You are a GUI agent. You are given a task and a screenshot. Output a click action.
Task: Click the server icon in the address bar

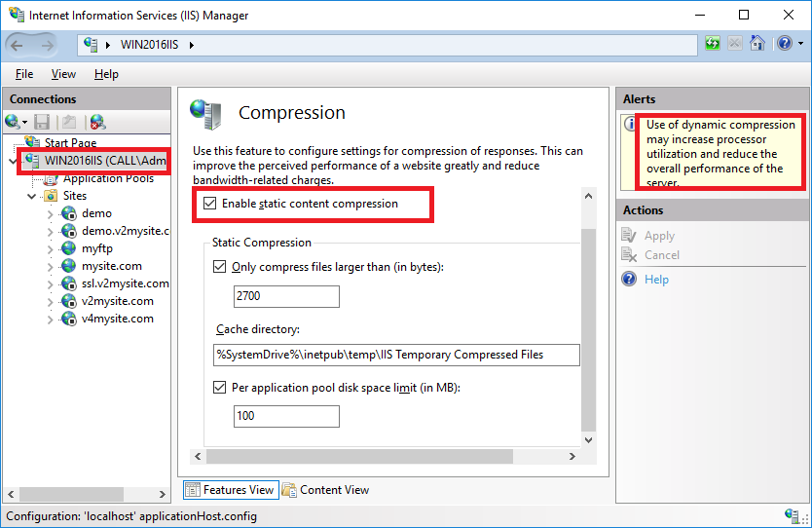click(x=91, y=45)
